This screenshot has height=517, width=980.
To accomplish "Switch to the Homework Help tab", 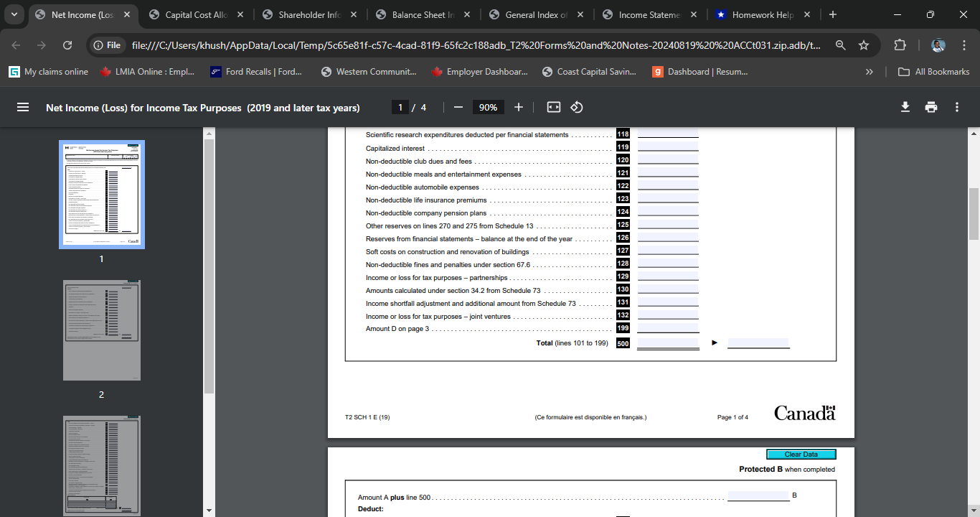I will [763, 14].
